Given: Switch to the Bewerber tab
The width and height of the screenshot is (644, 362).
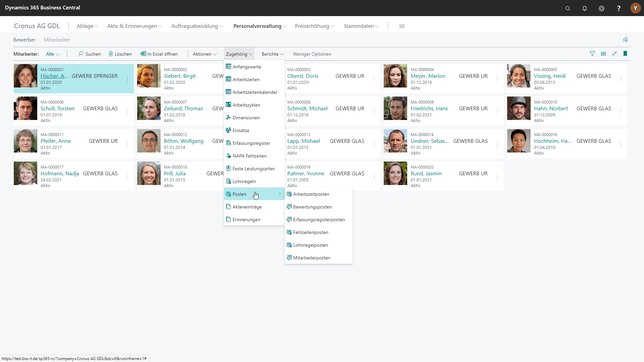Looking at the screenshot, I should point(24,40).
